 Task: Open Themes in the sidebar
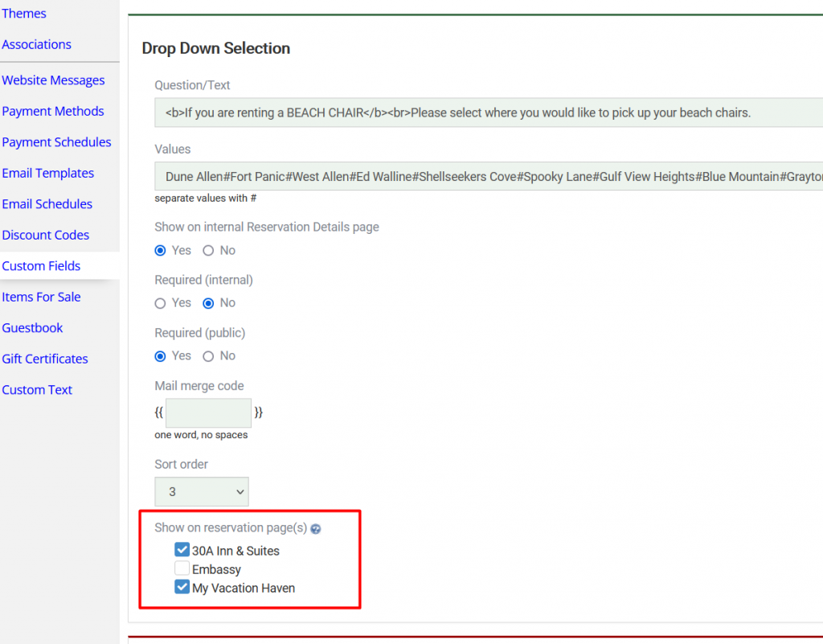point(24,14)
